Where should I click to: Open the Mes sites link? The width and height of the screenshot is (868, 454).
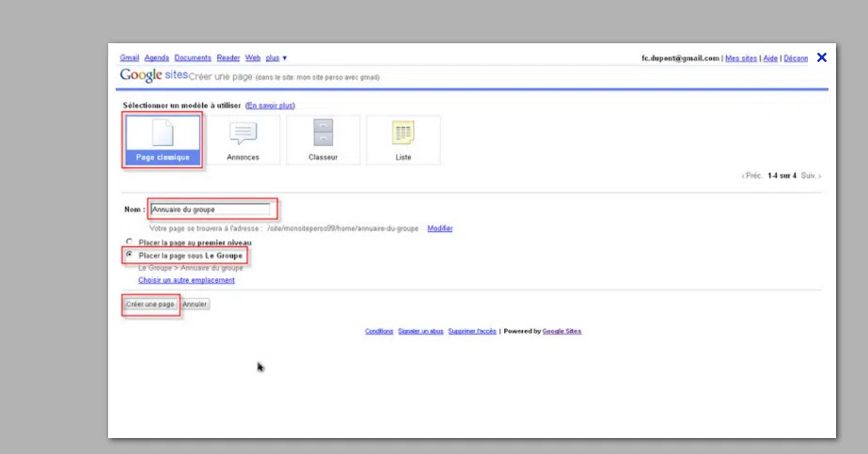741,58
